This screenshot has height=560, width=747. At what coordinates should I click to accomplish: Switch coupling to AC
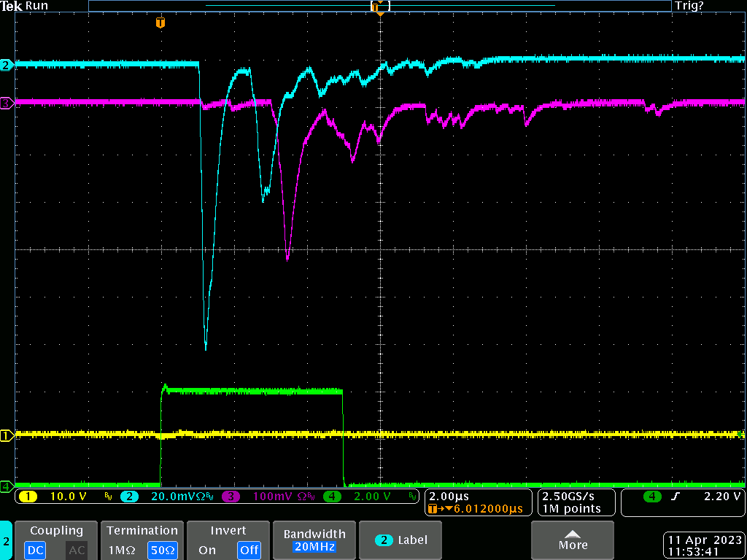pos(77,550)
